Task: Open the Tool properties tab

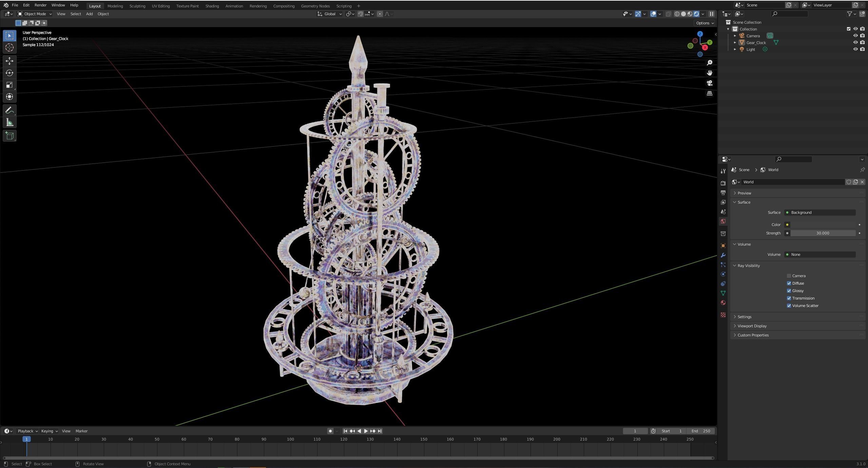Action: click(723, 171)
